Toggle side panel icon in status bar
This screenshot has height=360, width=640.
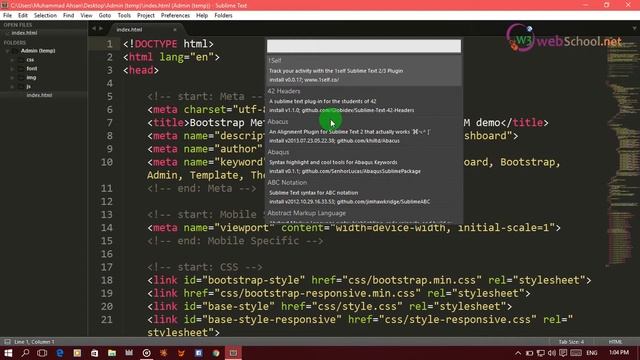point(7,342)
